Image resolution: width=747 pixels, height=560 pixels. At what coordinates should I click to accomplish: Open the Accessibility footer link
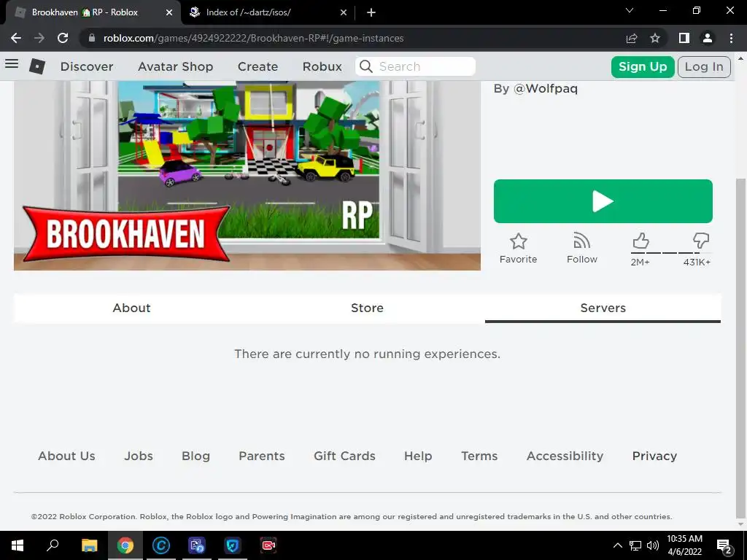click(x=565, y=456)
